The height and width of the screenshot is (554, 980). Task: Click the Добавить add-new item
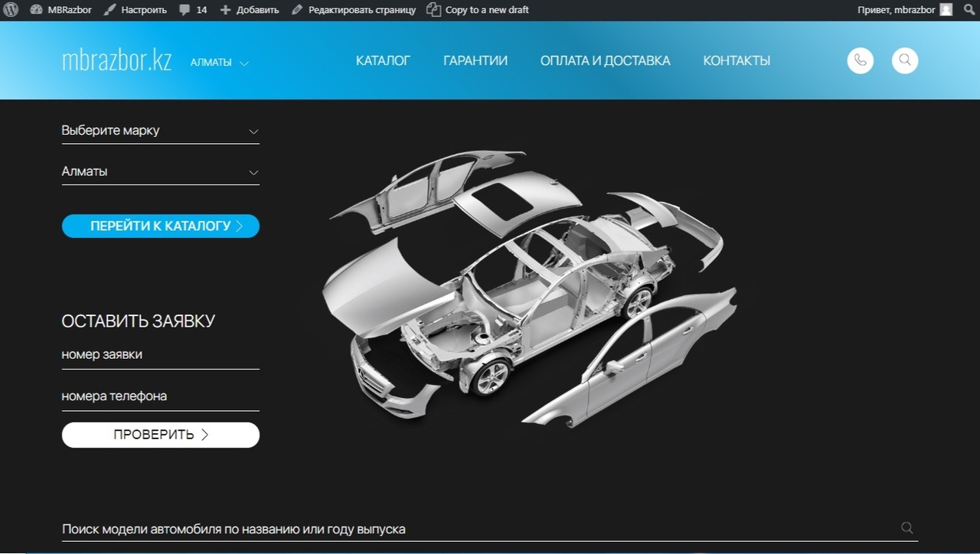click(x=250, y=10)
